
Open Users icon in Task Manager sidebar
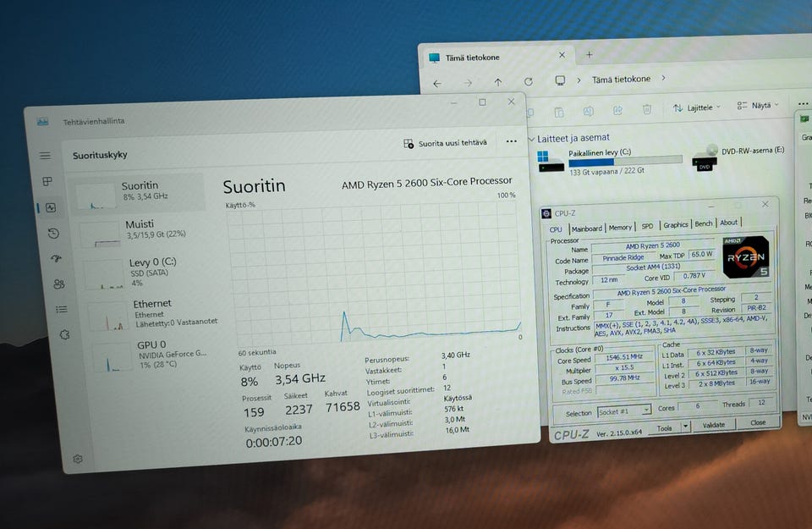pos(59,284)
